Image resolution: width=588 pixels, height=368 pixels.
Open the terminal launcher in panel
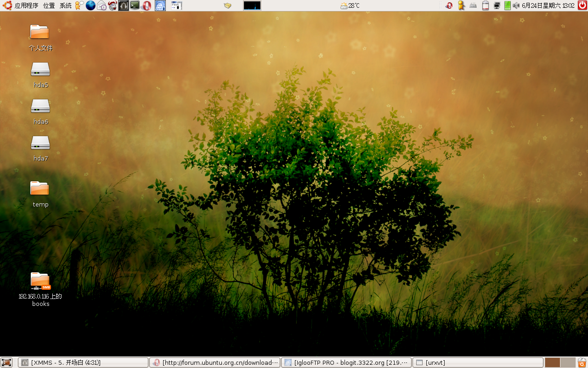click(x=135, y=6)
